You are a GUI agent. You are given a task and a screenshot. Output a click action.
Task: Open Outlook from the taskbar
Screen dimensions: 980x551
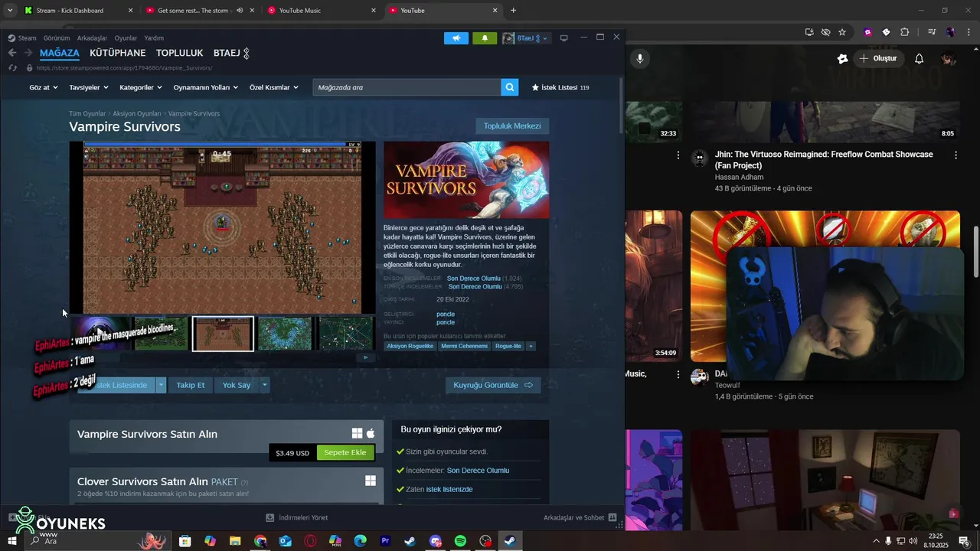point(285,541)
